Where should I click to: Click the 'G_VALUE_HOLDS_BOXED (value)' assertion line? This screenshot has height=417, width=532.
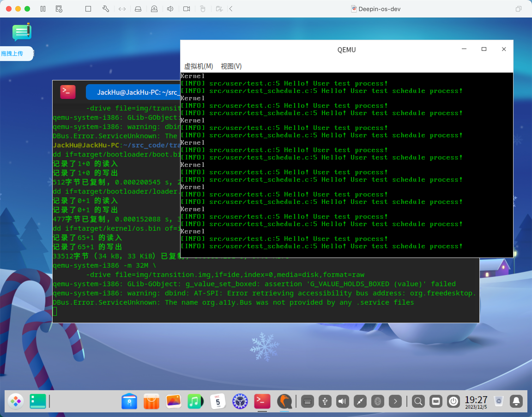tap(254, 284)
